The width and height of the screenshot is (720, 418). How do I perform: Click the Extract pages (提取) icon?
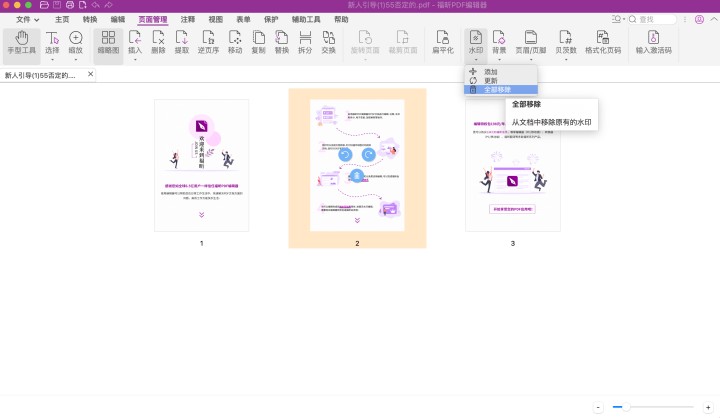tap(181, 41)
